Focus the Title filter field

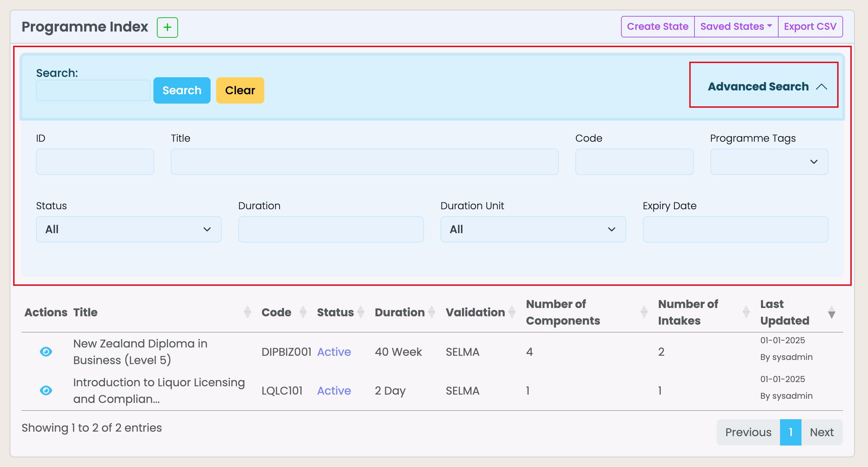point(364,162)
